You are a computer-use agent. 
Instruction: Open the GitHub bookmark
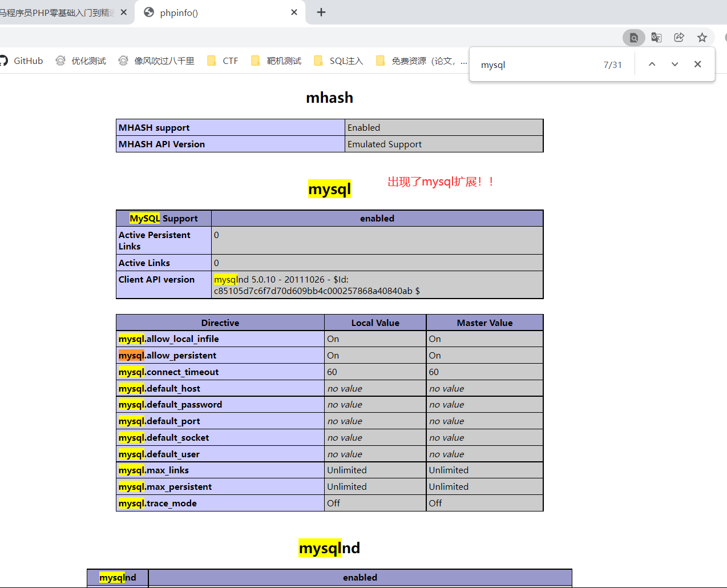click(x=22, y=61)
